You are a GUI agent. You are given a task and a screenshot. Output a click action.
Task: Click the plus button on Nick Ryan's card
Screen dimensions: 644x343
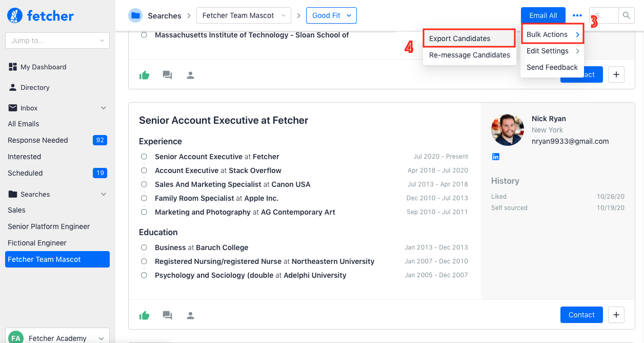pyautogui.click(x=616, y=315)
